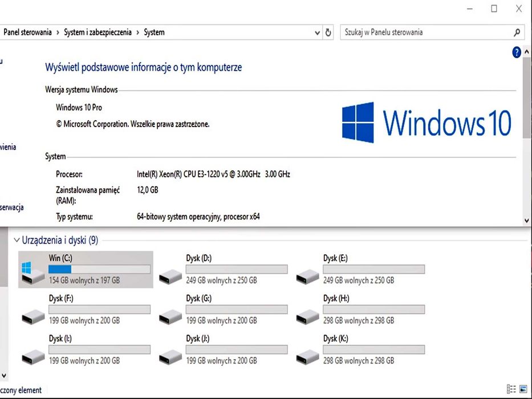
Task: Click the Microsoft Corporation copyright line
Action: click(133, 124)
